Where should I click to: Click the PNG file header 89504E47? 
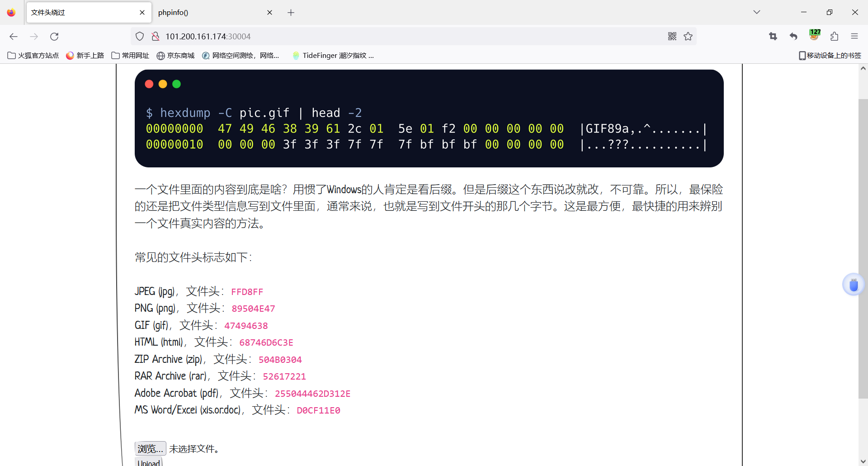(253, 309)
